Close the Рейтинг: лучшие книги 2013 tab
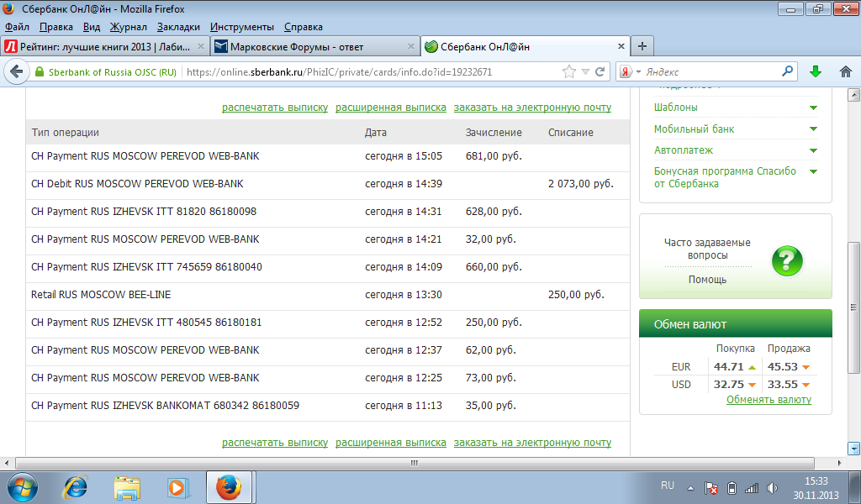Screen dimensions: 861x504 coord(201,46)
